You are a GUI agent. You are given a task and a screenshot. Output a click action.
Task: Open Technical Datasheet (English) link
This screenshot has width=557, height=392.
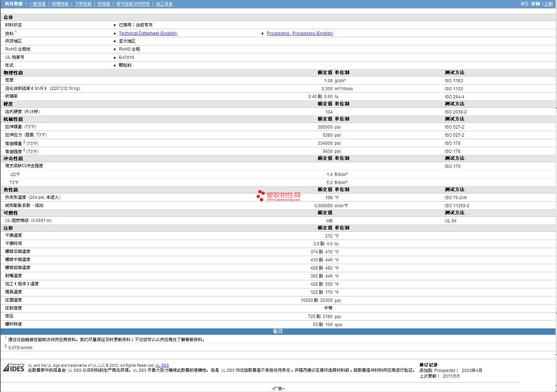tap(148, 33)
